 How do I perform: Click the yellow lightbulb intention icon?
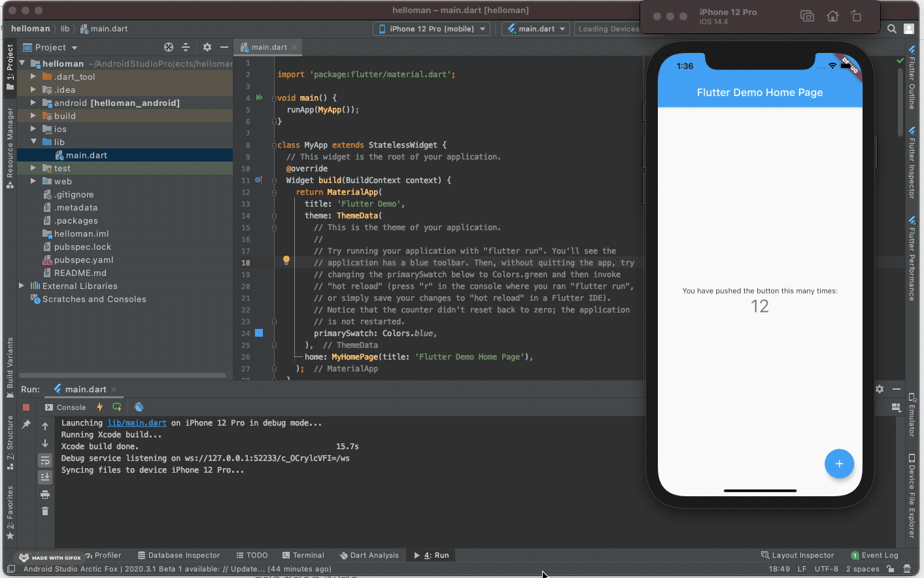click(286, 261)
